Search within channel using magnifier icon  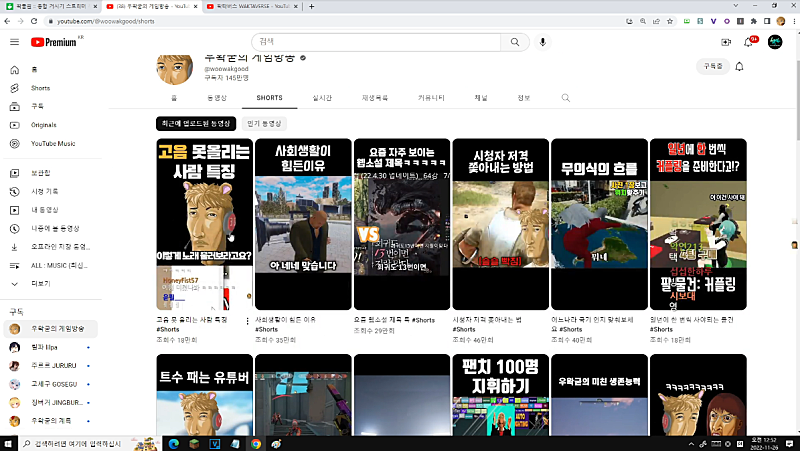566,98
